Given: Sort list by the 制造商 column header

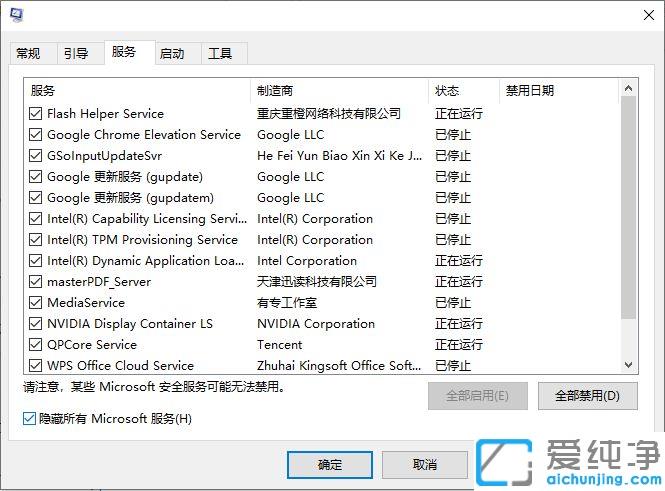Looking at the screenshot, I should (339, 91).
